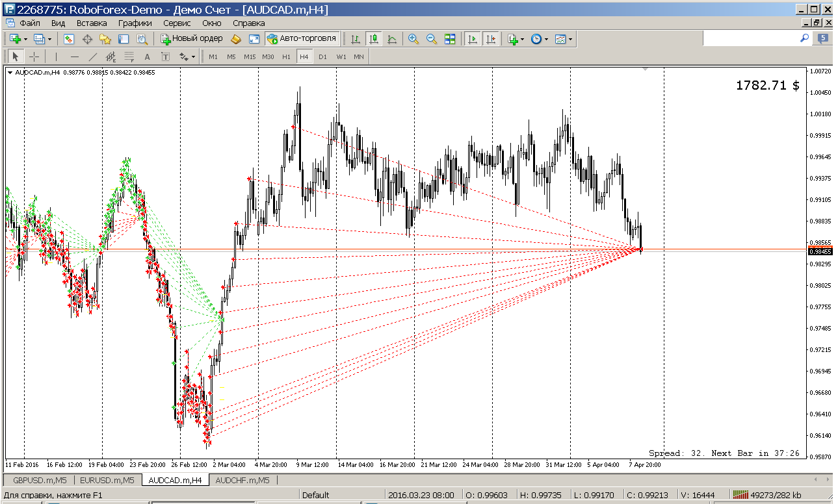Toggle chart shift button
Image resolution: width=838 pixels, height=504 pixels.
click(491, 39)
